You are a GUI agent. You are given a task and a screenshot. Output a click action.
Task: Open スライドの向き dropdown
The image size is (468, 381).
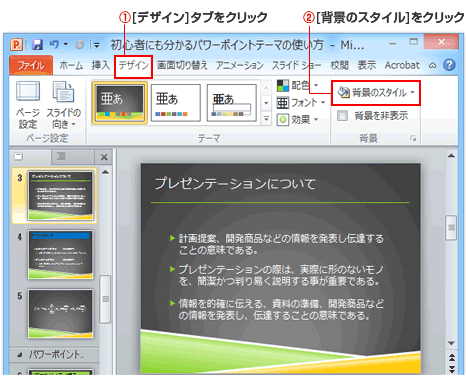point(63,105)
